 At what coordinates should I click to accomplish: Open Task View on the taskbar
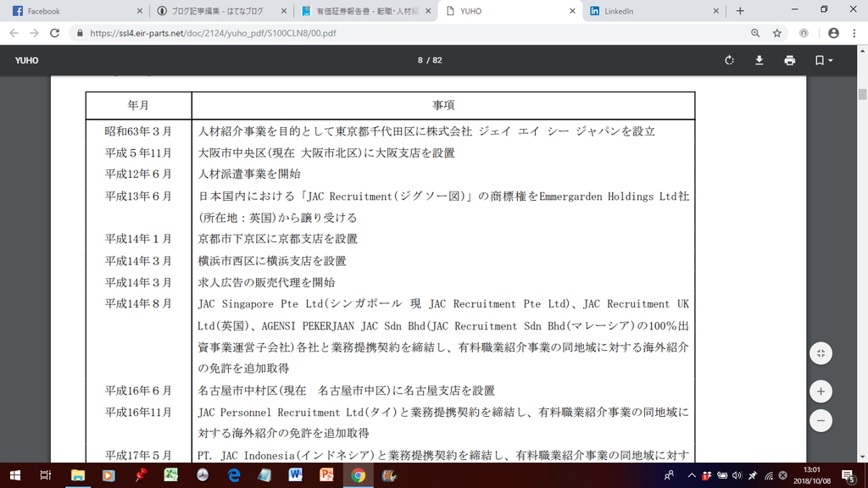click(x=46, y=475)
